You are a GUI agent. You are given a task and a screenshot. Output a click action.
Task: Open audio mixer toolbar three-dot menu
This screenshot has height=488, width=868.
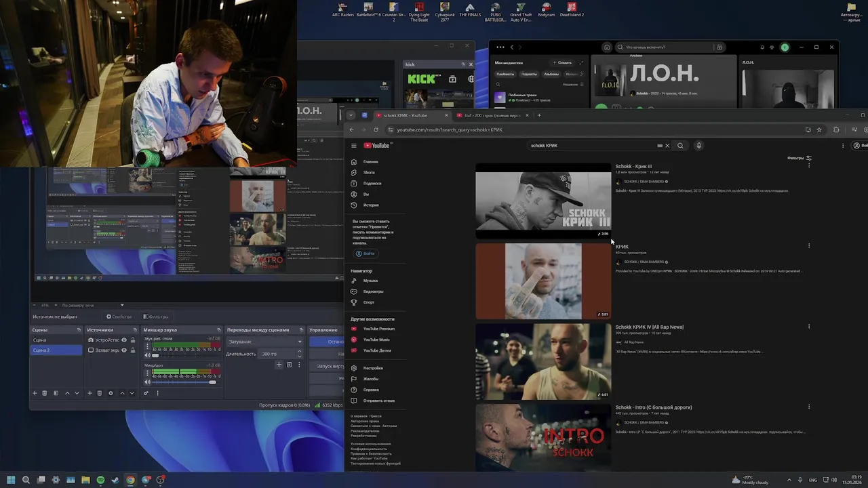pyautogui.click(x=157, y=393)
